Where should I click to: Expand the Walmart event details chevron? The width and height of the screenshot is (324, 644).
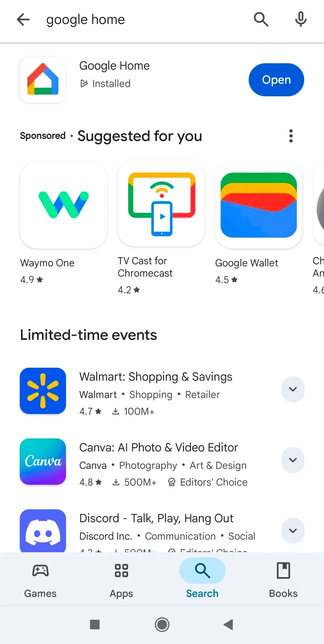coord(293,389)
